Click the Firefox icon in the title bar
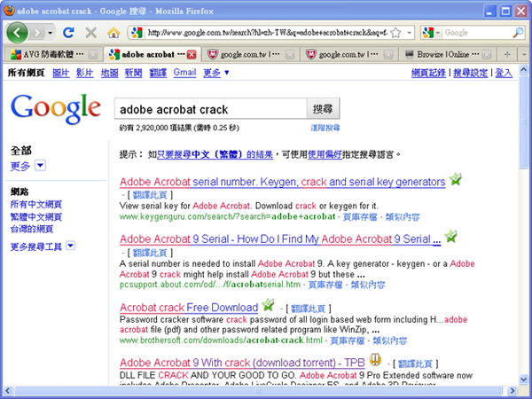 (9, 11)
